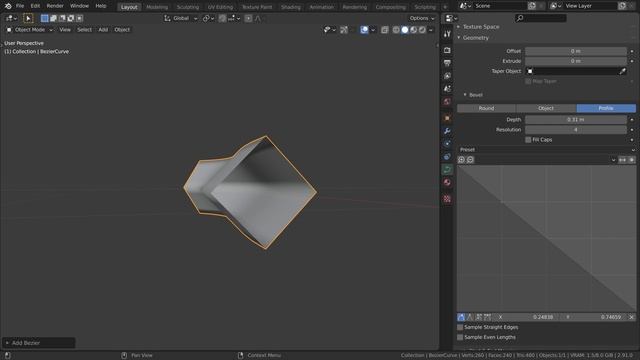Open the bevel Preset dropdown
Image resolution: width=640 pixels, height=360 pixels.
tap(547, 150)
